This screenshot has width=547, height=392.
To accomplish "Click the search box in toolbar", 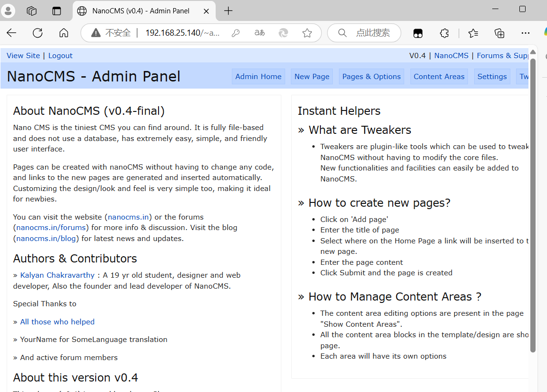I will 364,33.
